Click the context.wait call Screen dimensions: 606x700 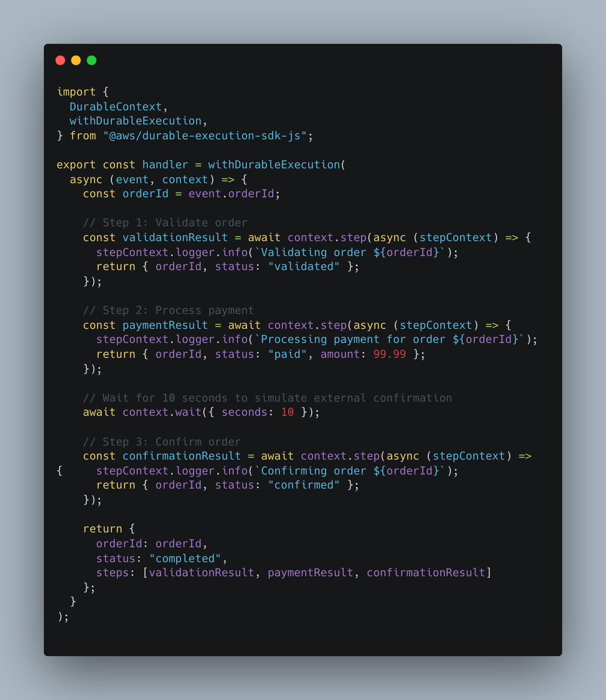(x=162, y=412)
